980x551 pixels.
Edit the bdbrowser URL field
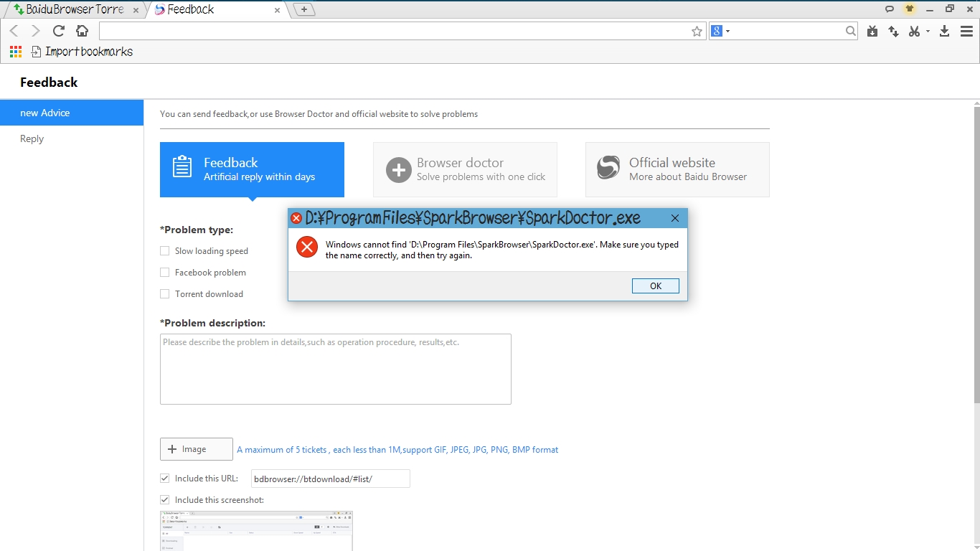[x=331, y=479]
